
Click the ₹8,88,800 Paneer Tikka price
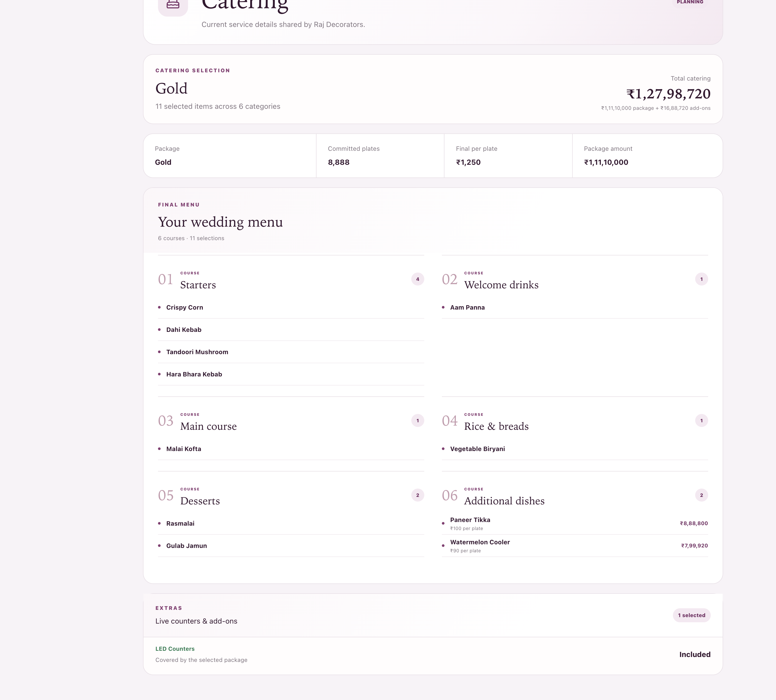694,524
